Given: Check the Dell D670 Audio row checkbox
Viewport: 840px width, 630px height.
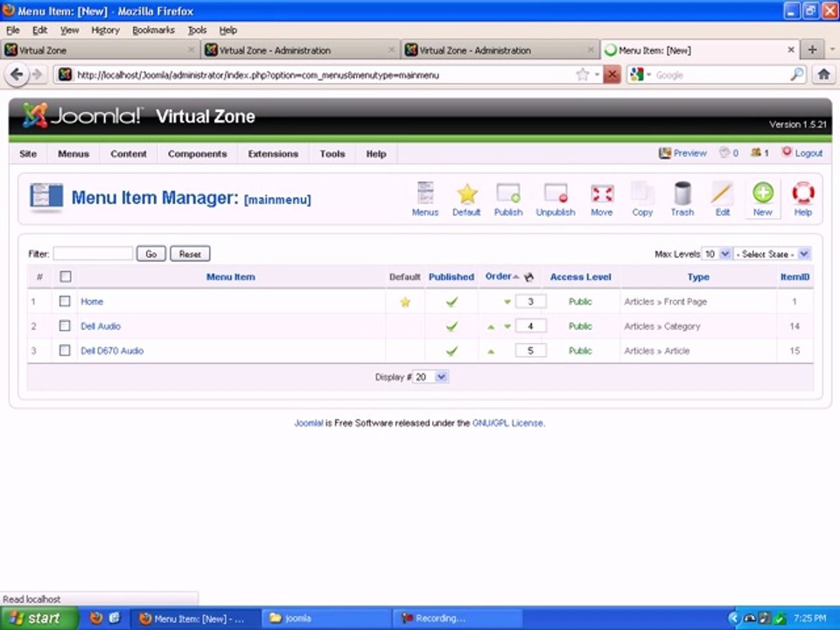Looking at the screenshot, I should 65,350.
